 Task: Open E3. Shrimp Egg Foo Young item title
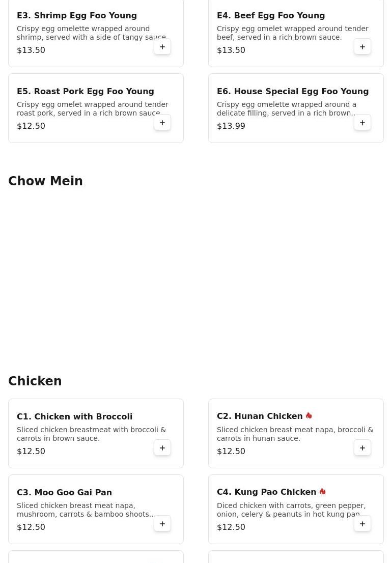click(x=77, y=15)
